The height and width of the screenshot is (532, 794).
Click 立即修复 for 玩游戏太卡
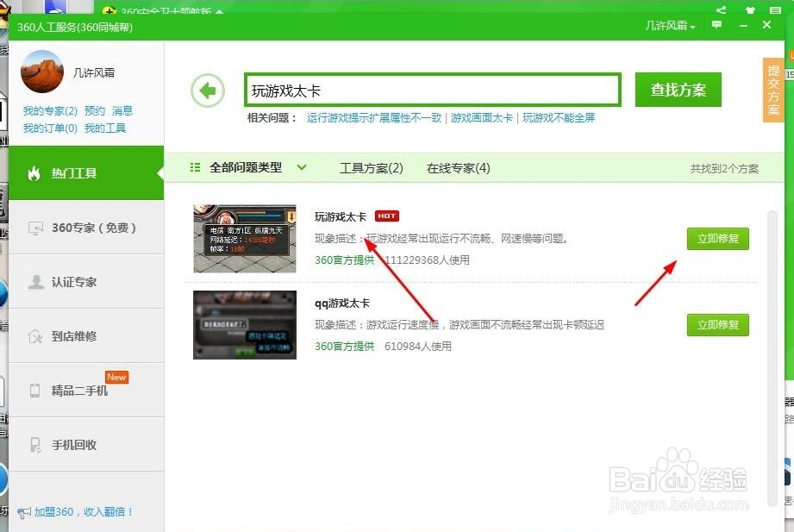click(x=717, y=240)
